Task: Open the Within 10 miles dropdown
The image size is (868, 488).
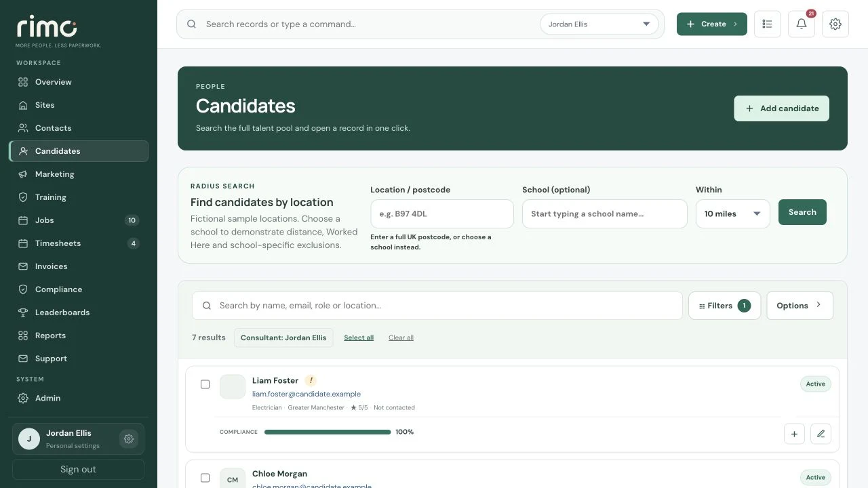Action: pos(733,213)
